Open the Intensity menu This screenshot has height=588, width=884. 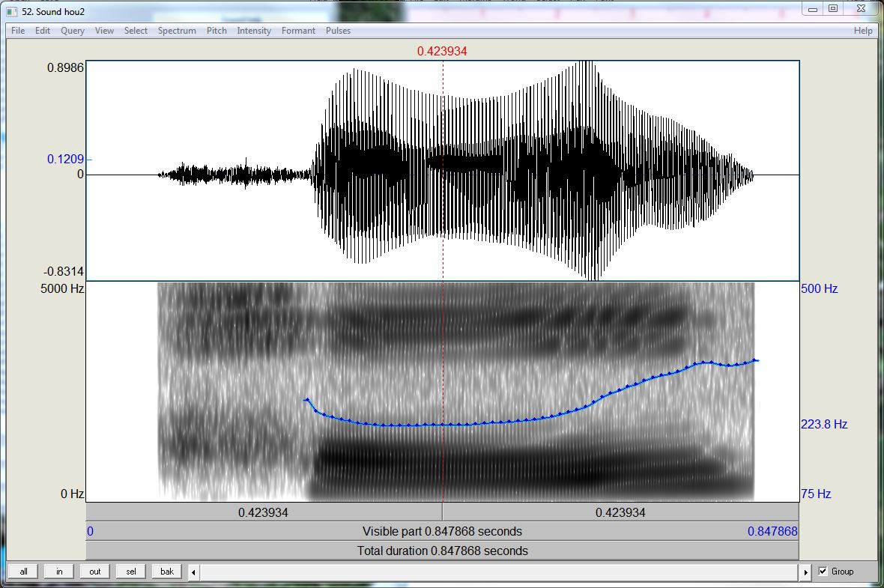click(254, 31)
